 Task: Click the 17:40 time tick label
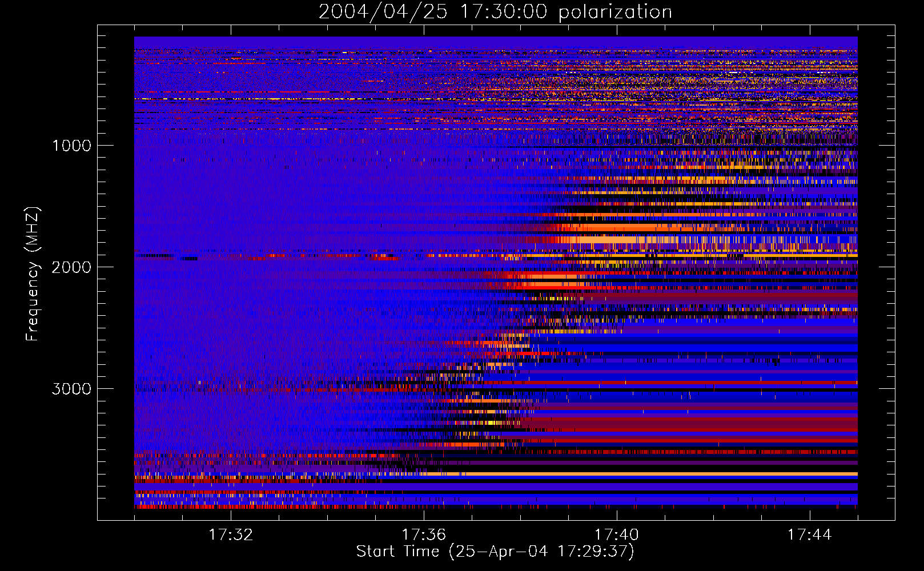pyautogui.click(x=617, y=534)
